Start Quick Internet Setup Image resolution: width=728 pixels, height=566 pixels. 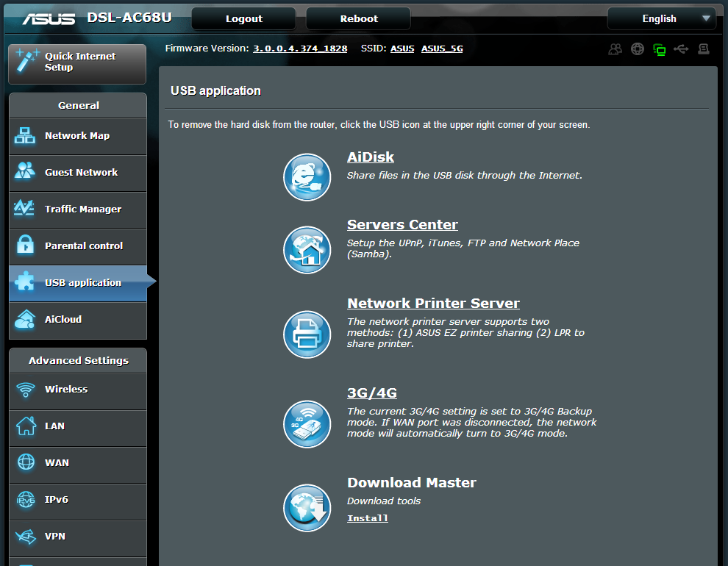(x=77, y=64)
